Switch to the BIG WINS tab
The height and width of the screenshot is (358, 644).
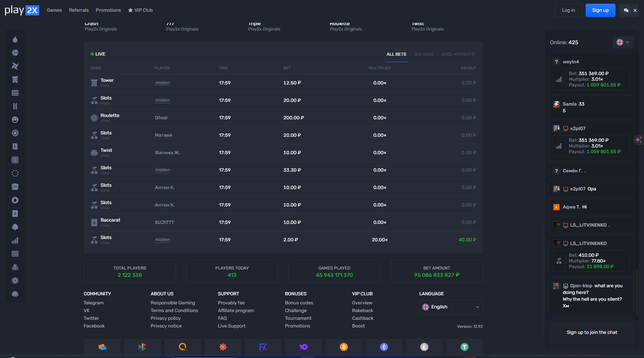coord(424,54)
